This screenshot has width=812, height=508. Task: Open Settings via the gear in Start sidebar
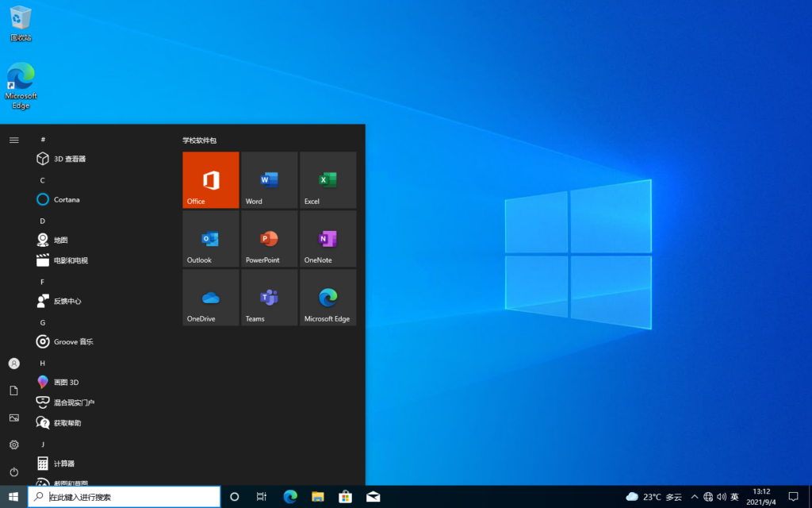13,445
